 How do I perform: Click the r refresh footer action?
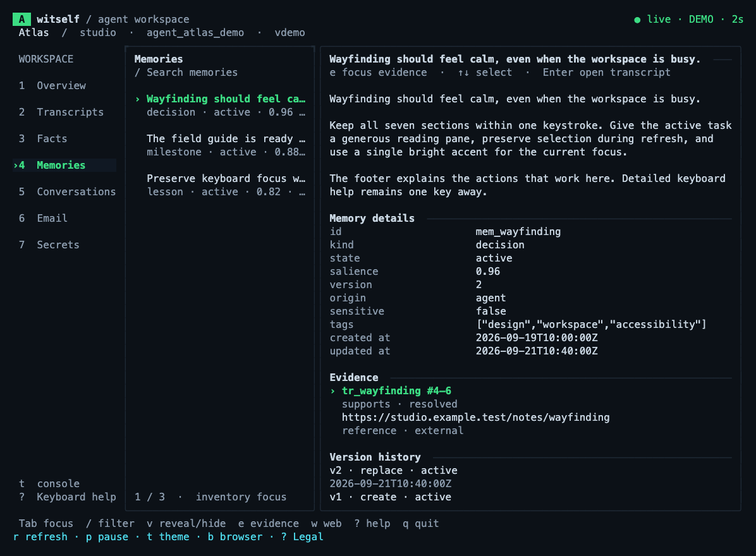click(x=40, y=536)
